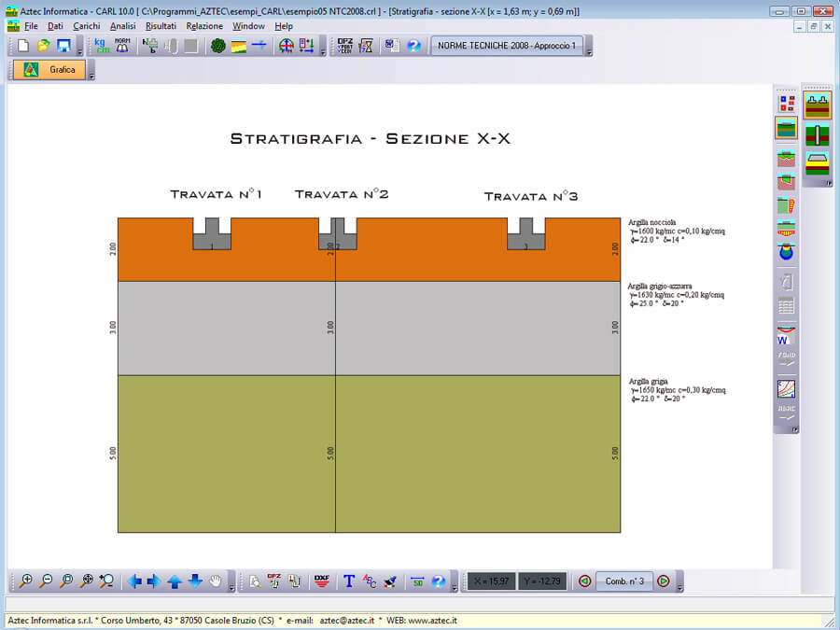Expand the main toolbar overflow after Save

click(80, 51)
